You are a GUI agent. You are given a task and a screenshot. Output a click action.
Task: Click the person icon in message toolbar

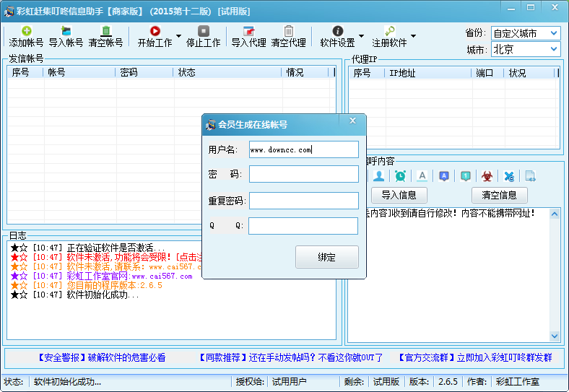pyautogui.click(x=378, y=175)
